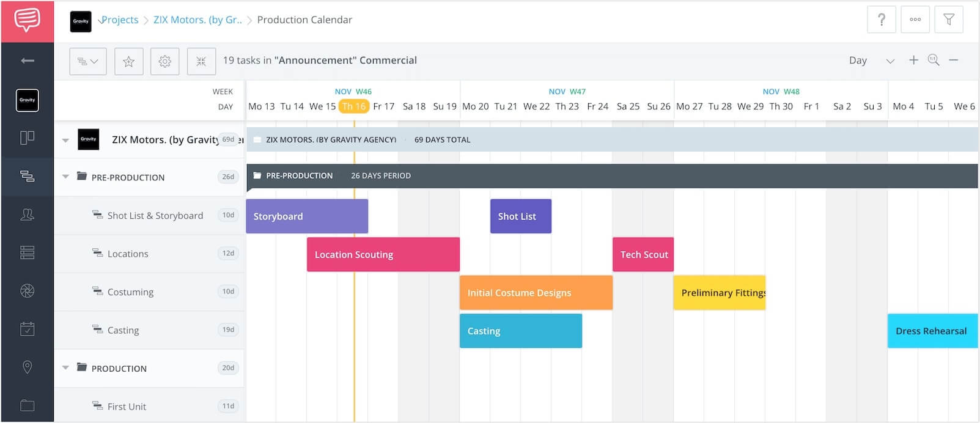Click the Gravity logo in the header
The image size is (980, 423).
pos(81,21)
